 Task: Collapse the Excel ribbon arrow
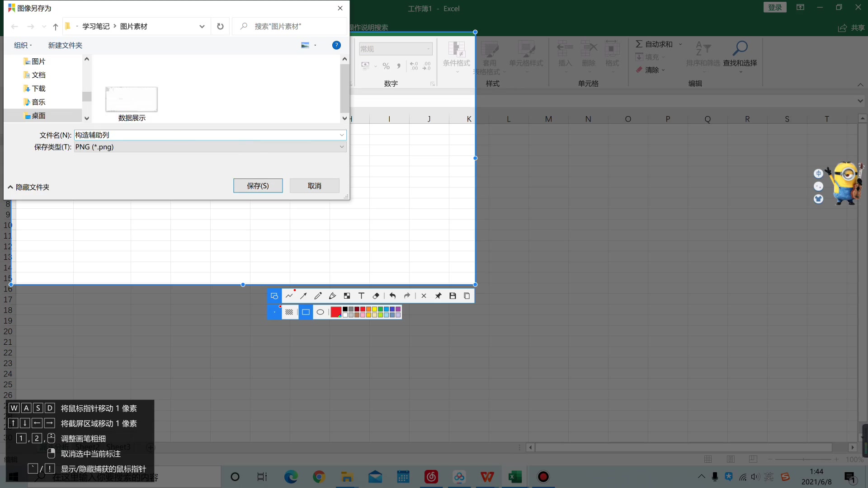(x=860, y=85)
